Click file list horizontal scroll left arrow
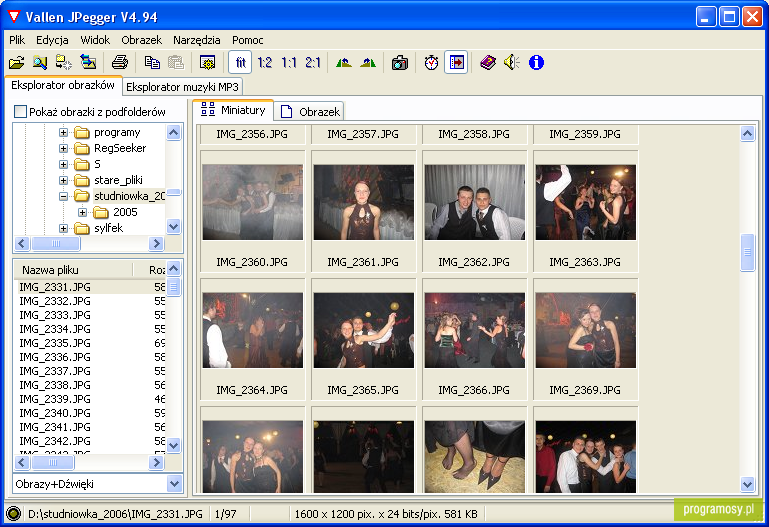 click(22, 462)
